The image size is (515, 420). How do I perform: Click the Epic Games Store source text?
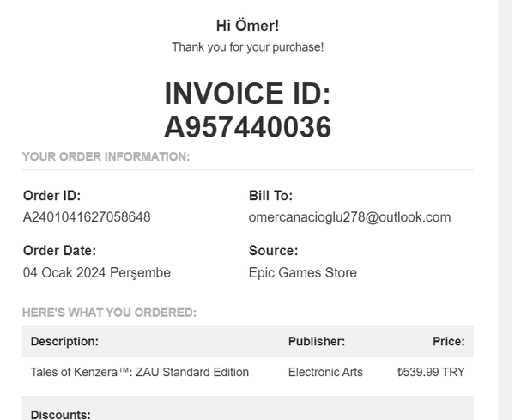pos(303,273)
